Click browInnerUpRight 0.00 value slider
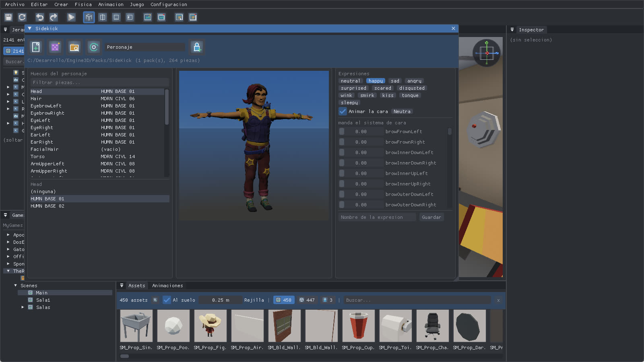This screenshot has width=644, height=362. click(361, 184)
